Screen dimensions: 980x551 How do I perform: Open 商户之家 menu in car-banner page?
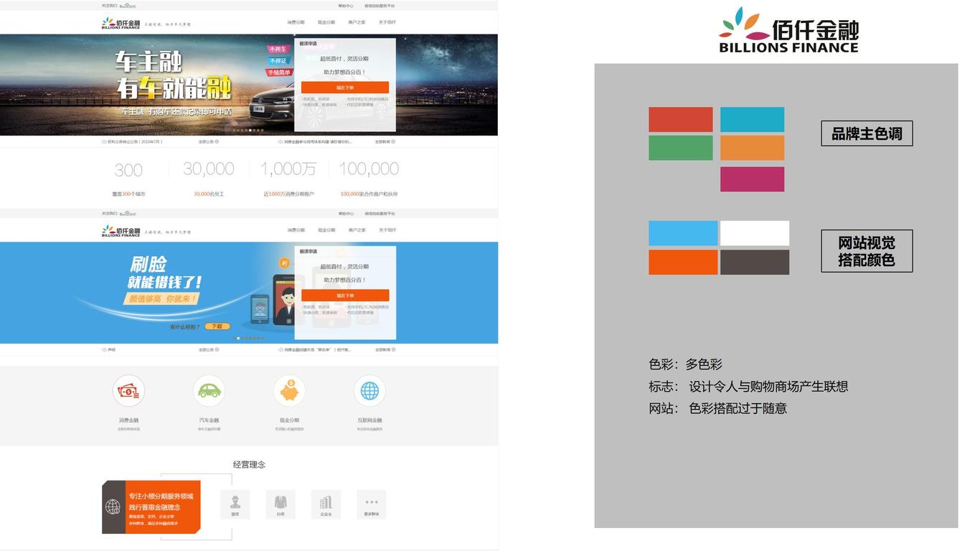(x=357, y=22)
